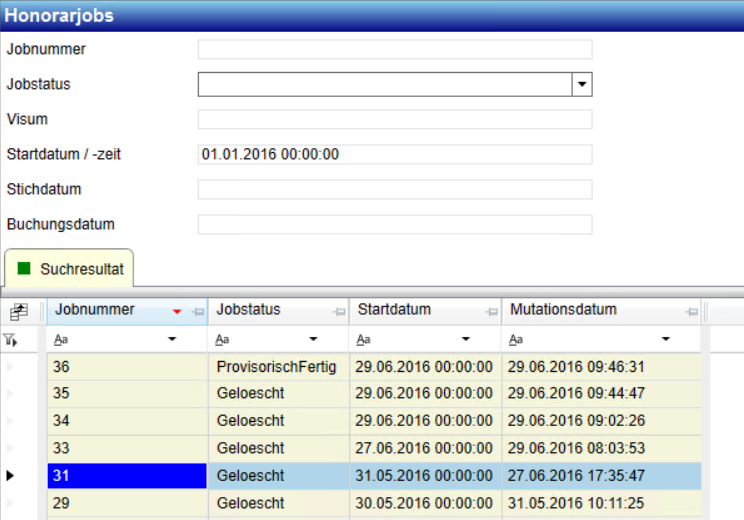
Task: Pin the Mutationsdatum column
Action: (x=691, y=312)
